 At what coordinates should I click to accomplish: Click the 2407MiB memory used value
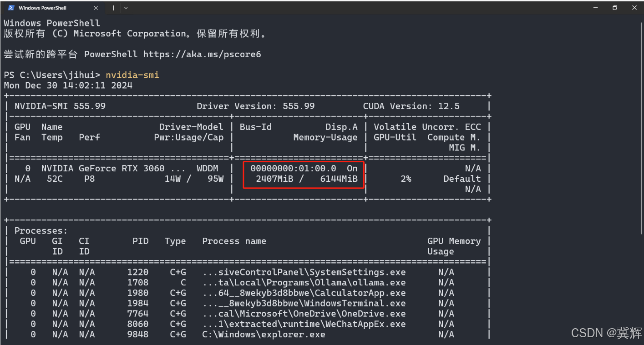pos(274,179)
